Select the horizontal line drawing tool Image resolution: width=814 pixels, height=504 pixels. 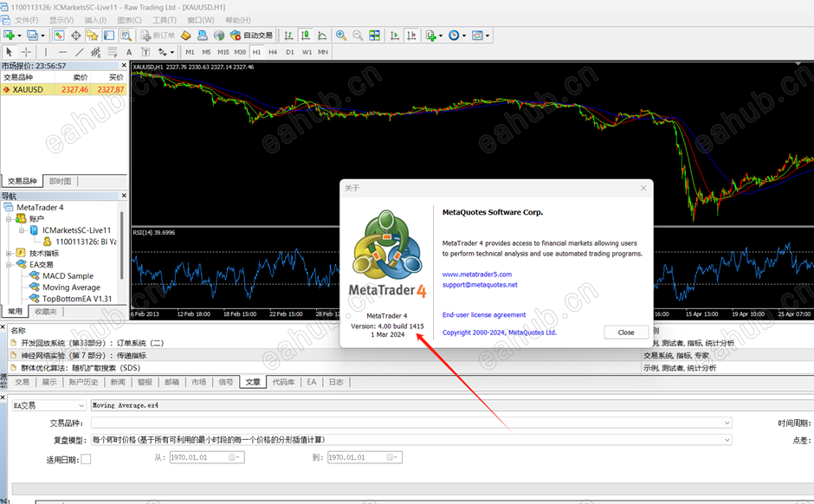click(63, 52)
